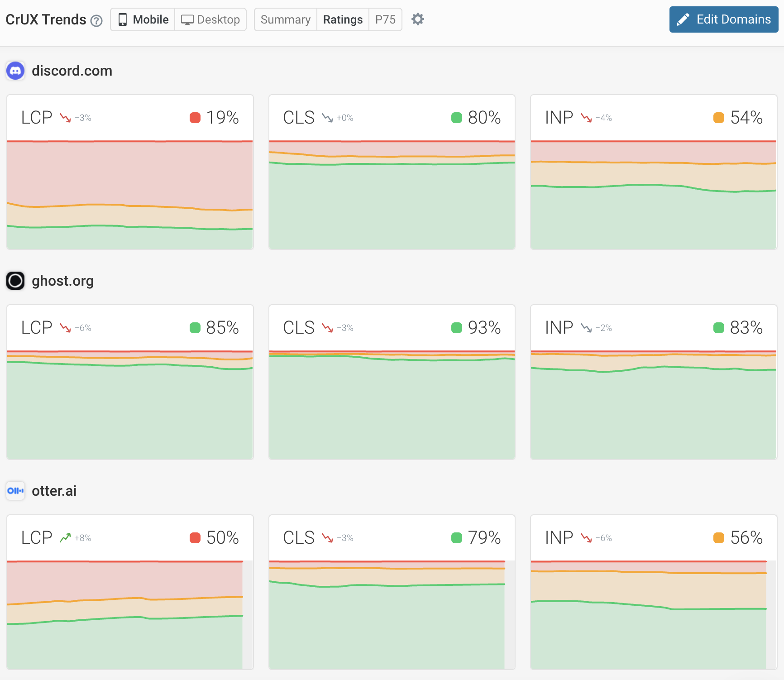The width and height of the screenshot is (784, 680).
Task: Click the CrUX Trends title
Action: [x=46, y=19]
